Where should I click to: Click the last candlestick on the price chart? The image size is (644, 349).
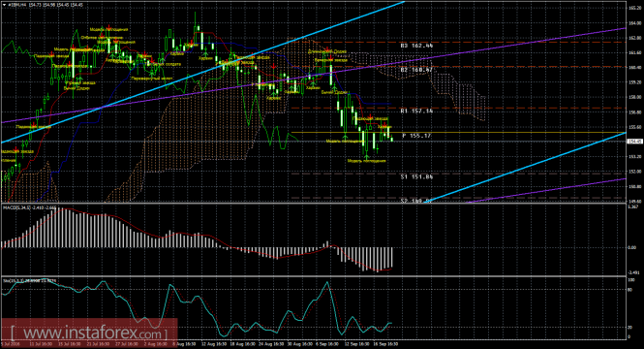(392, 140)
